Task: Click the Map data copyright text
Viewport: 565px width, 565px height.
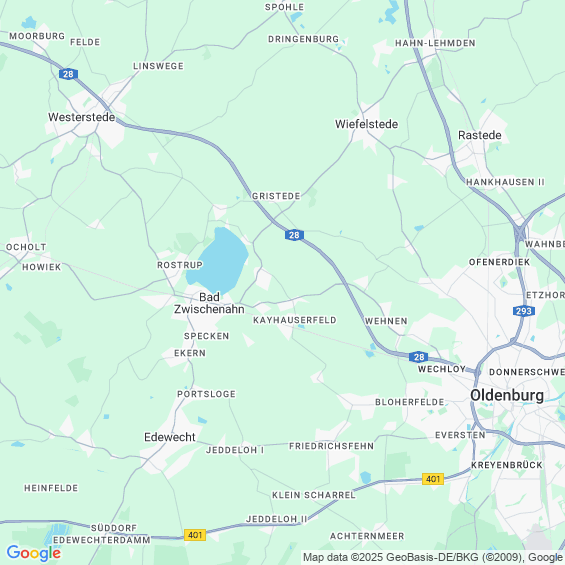Action: point(432,557)
